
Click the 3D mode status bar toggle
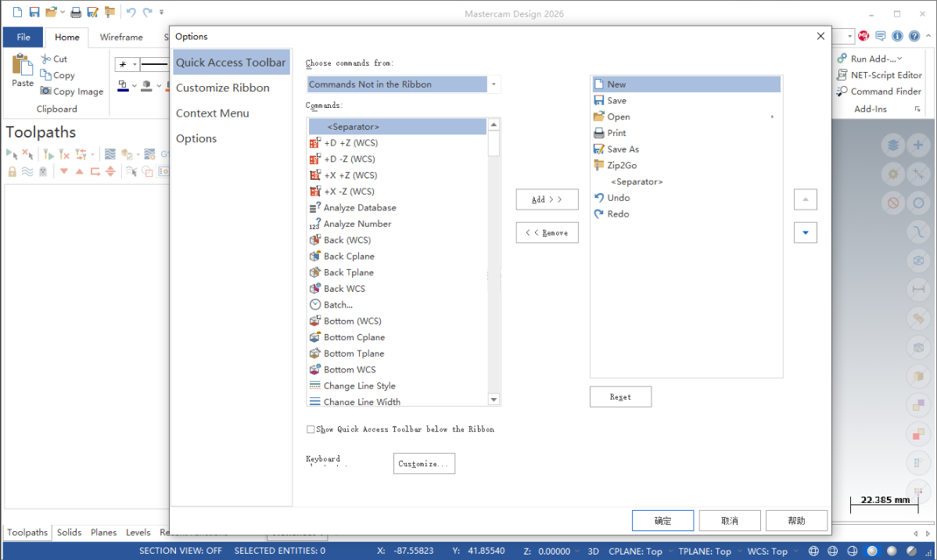(594, 551)
